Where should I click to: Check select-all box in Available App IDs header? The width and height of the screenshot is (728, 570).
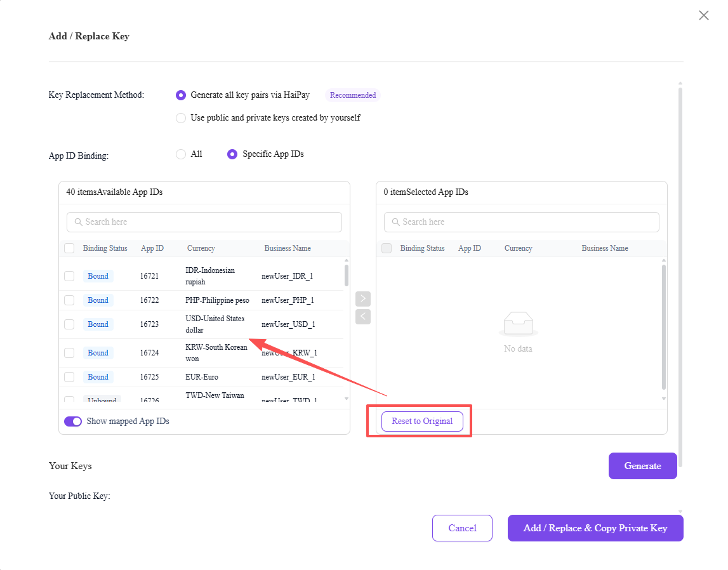click(69, 248)
